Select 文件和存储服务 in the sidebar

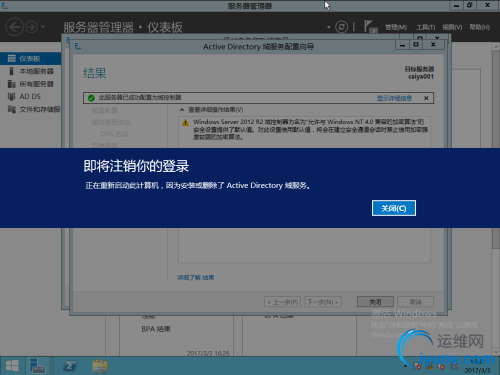[x=30, y=109]
